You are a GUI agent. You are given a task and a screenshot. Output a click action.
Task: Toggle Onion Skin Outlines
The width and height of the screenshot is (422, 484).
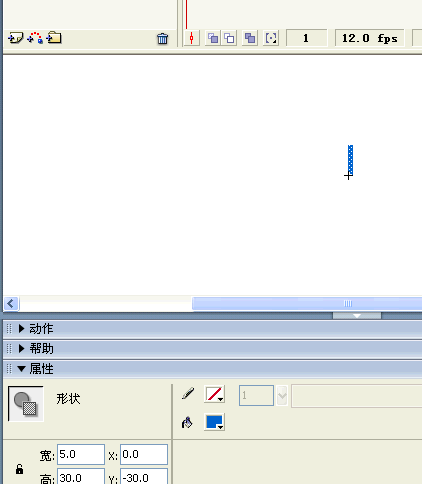(229, 38)
